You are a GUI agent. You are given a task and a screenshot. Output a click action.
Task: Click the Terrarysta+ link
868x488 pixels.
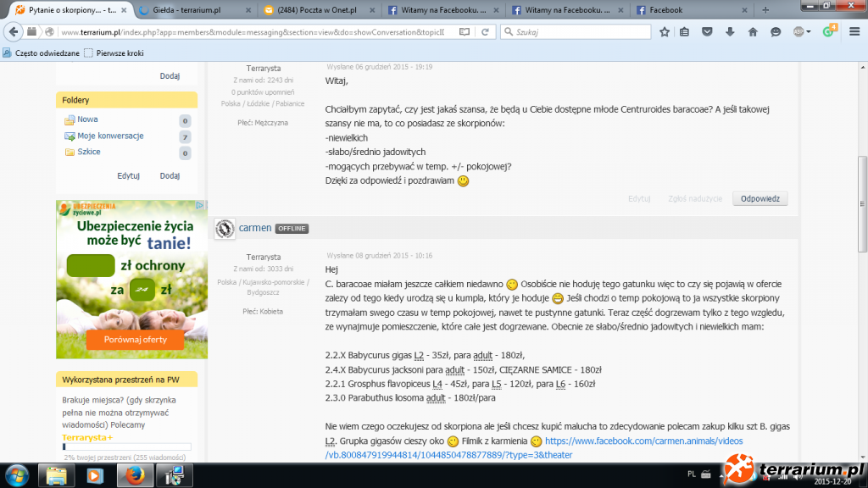(x=87, y=438)
